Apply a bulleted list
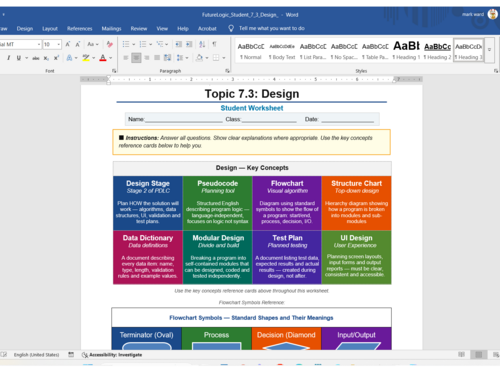Viewport: 500px width, 375px height. tap(126, 44)
